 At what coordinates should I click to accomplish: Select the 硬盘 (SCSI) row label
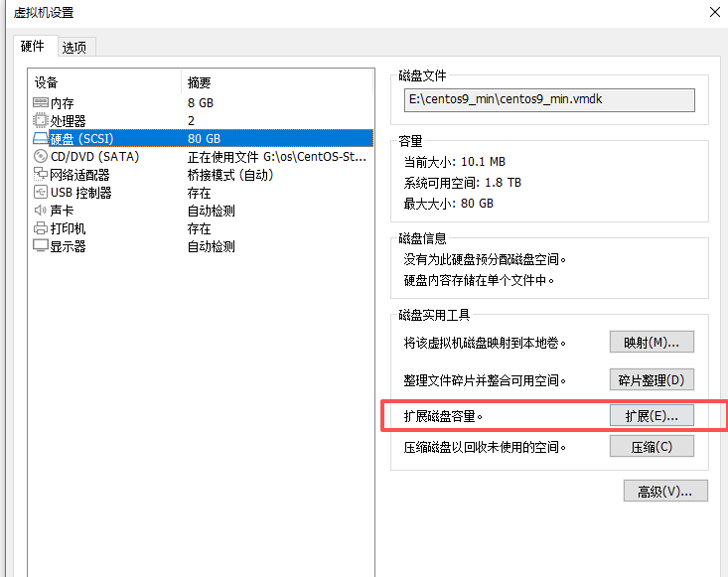pos(81,139)
